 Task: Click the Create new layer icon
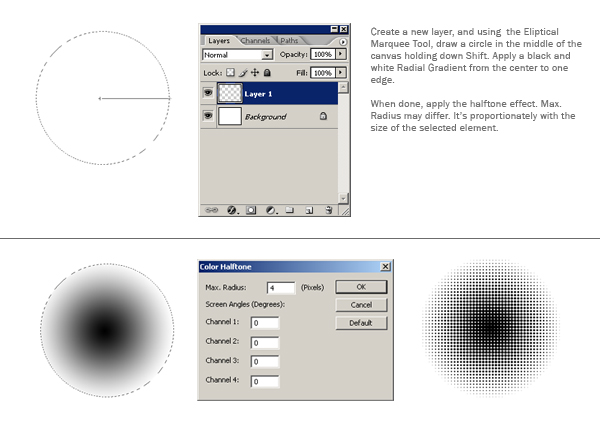coord(309,210)
